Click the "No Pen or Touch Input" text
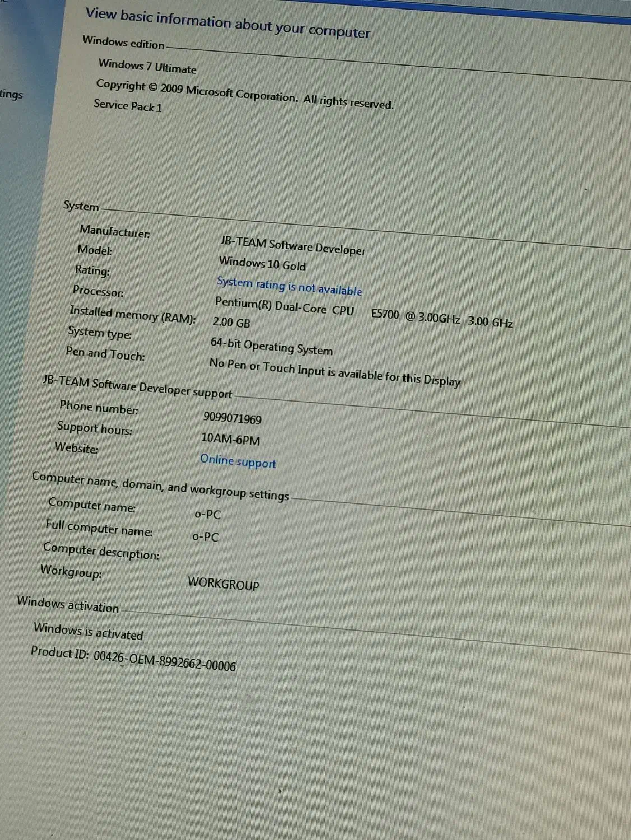Viewport: 631px width, 840px height. [x=335, y=372]
